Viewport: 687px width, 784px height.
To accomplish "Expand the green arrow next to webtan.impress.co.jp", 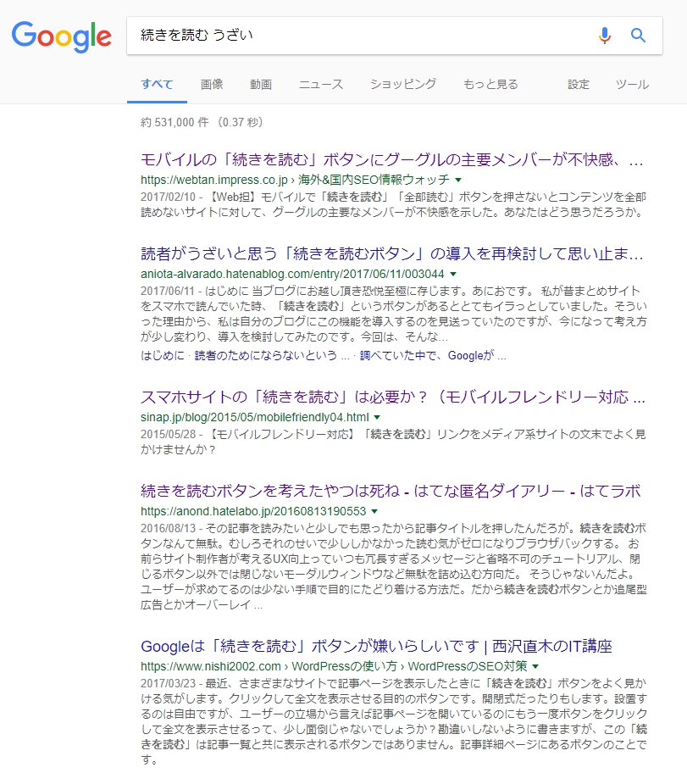I will pos(457,181).
